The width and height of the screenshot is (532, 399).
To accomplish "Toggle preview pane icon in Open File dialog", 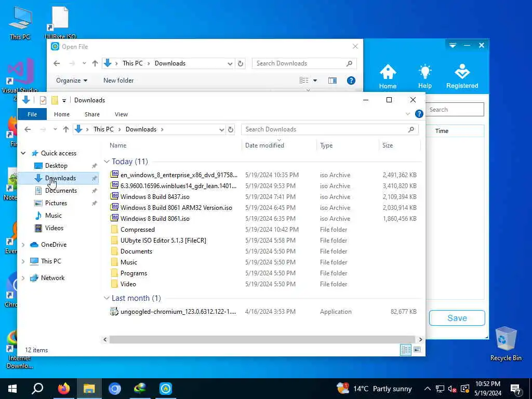I will [332, 81].
